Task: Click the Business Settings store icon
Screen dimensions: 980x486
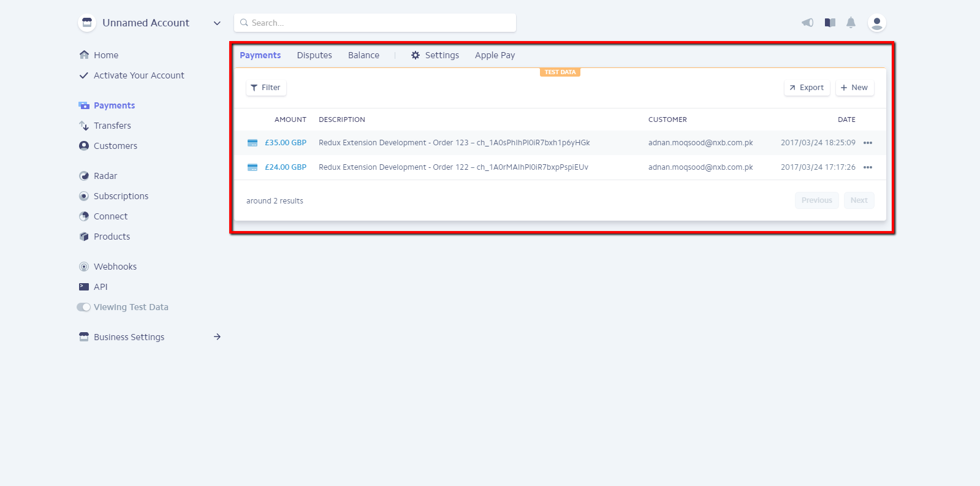Action: pos(84,337)
